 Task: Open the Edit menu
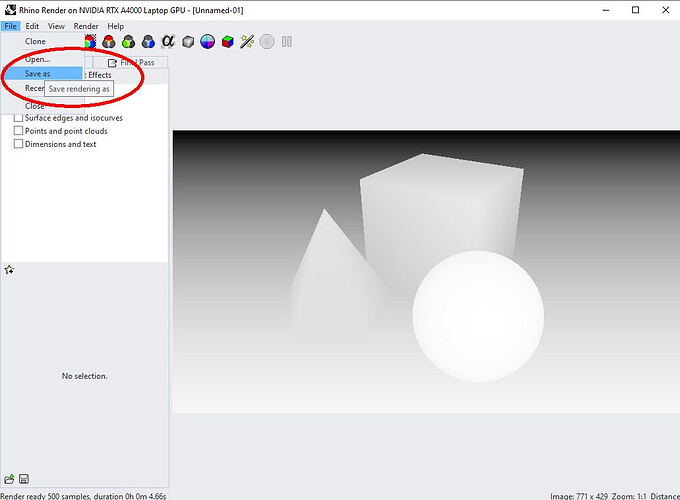[32, 26]
